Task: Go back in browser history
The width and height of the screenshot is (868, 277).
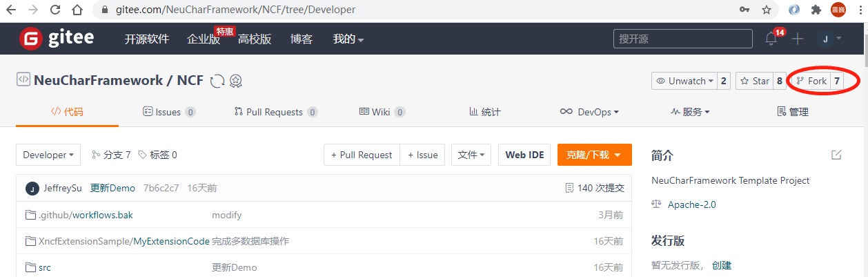Action: click(x=11, y=10)
